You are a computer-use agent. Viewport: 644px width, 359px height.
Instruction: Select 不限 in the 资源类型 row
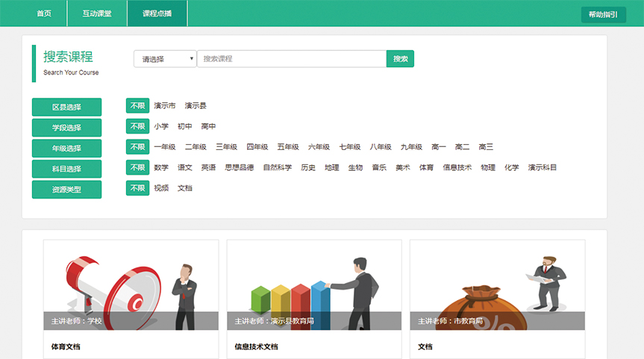[x=137, y=188]
